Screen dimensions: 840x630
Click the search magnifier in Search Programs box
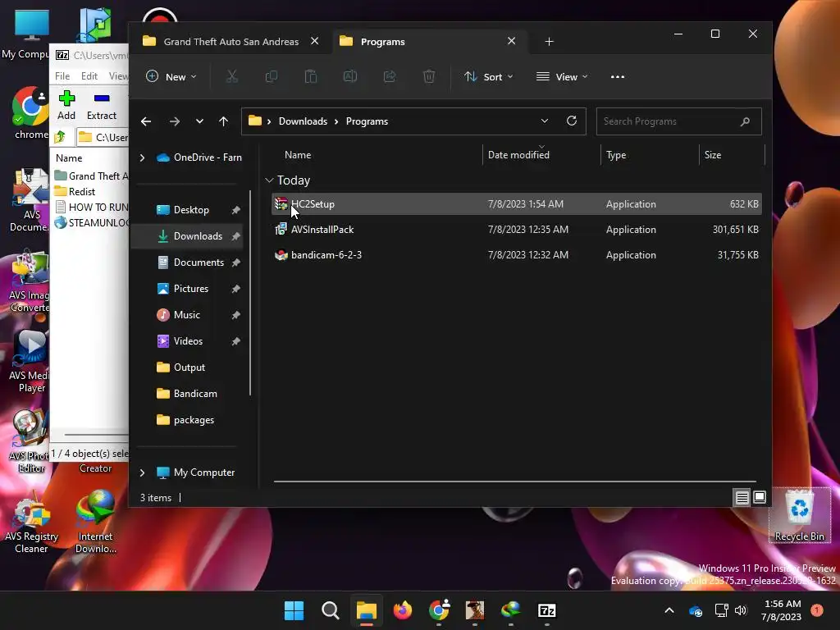pyautogui.click(x=745, y=121)
